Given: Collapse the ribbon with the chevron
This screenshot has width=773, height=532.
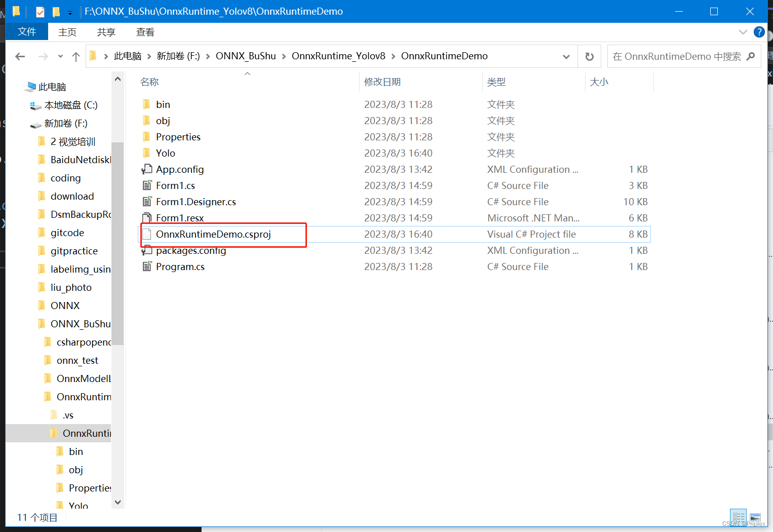Looking at the screenshot, I should pyautogui.click(x=743, y=32).
